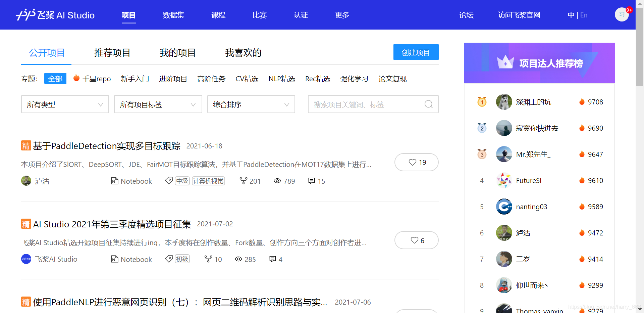Click the 创建项目 button
644x313 pixels.
click(416, 52)
